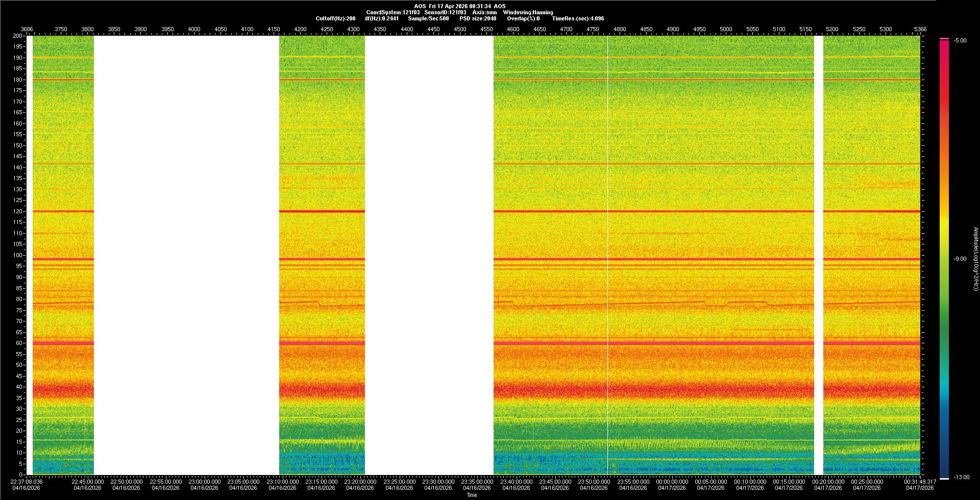Click the narrow white gap before 5200

[x=819, y=255]
